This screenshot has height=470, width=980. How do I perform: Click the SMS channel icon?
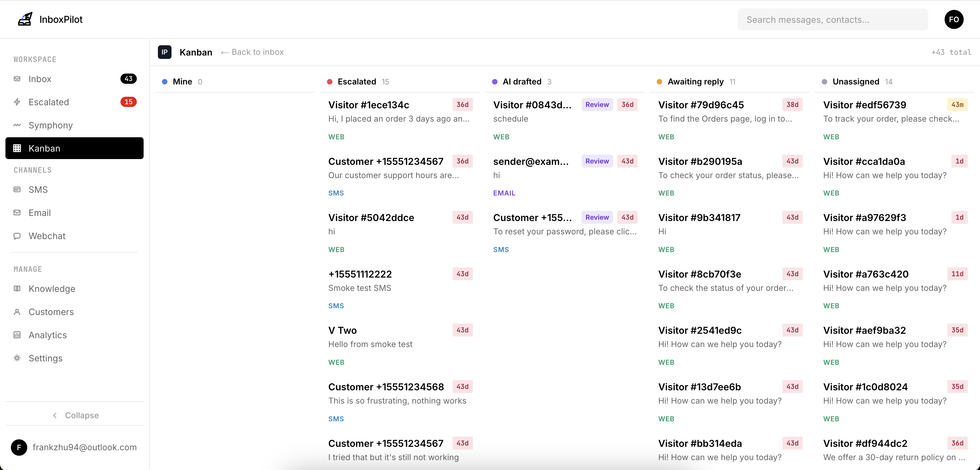tap(17, 190)
